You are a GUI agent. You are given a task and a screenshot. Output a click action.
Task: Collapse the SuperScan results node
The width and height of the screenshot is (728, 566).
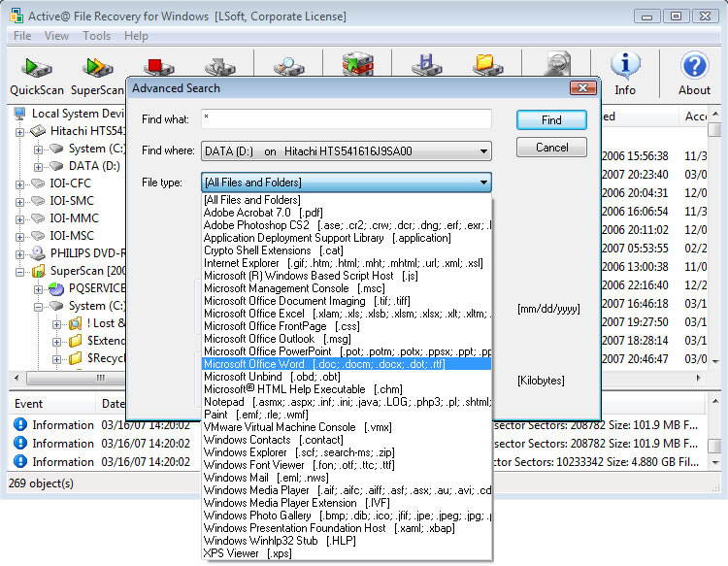(21, 271)
